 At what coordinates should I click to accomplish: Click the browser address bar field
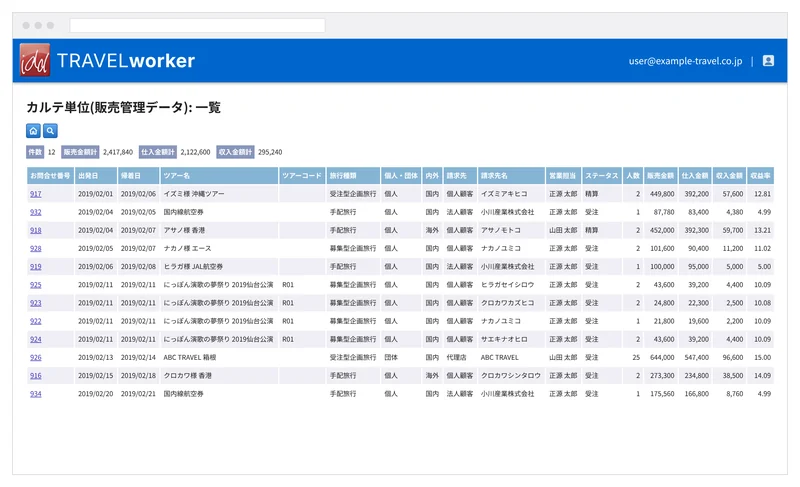[197, 25]
